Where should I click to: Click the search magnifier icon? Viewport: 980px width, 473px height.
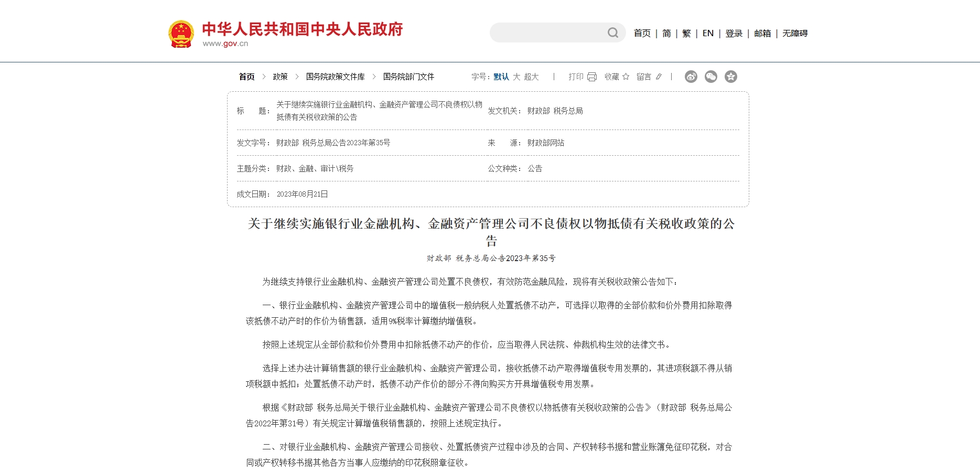pos(612,33)
